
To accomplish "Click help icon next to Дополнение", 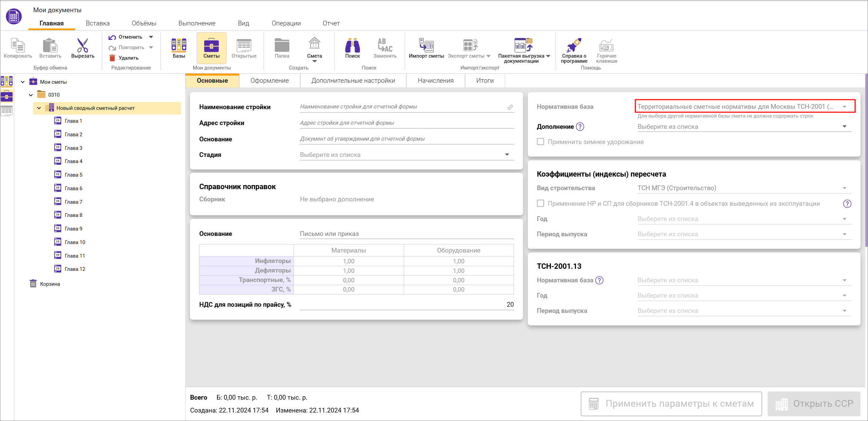I will click(x=580, y=127).
